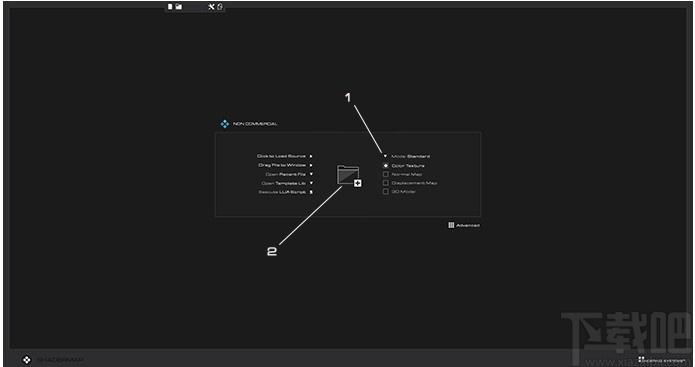Screen dimensions: 695x367
Task: Click the clipboard icon in top toolbar
Action: 220,7
